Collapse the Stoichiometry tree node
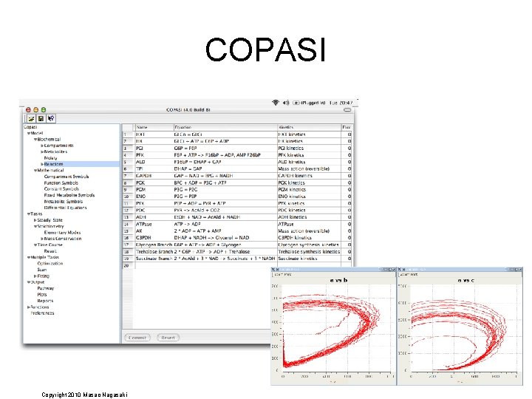The image size is (532, 399). (35, 226)
